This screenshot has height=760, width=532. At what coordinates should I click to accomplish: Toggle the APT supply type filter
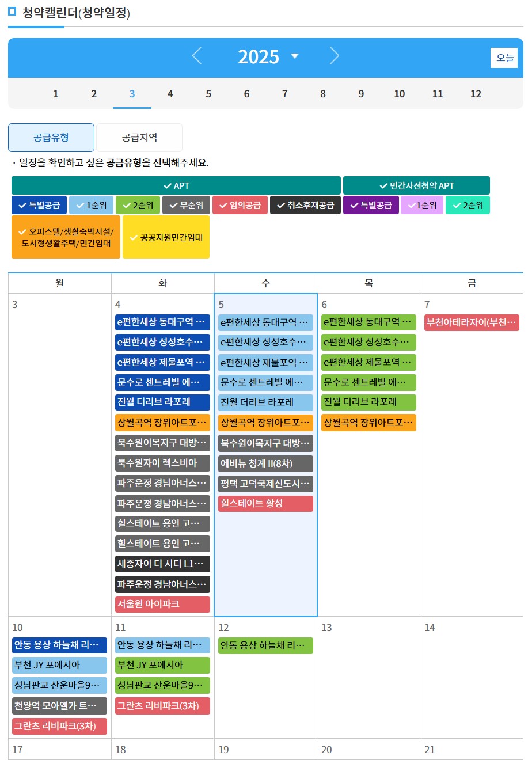point(176,185)
